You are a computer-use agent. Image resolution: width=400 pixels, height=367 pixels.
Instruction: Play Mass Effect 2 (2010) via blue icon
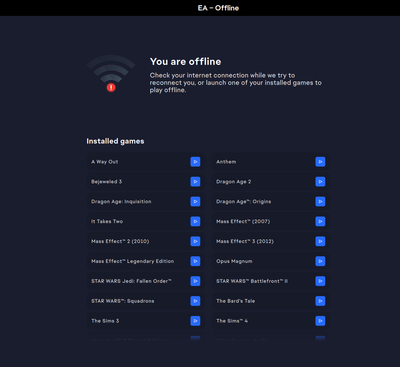(x=195, y=241)
